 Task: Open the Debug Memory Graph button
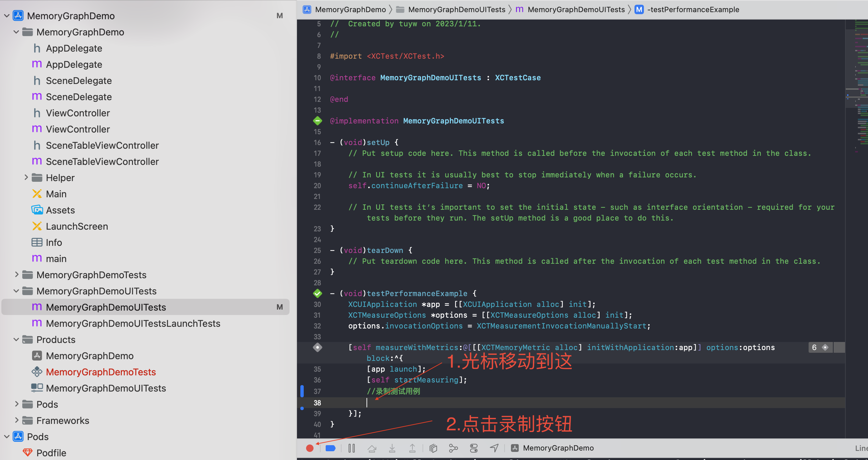(x=453, y=448)
